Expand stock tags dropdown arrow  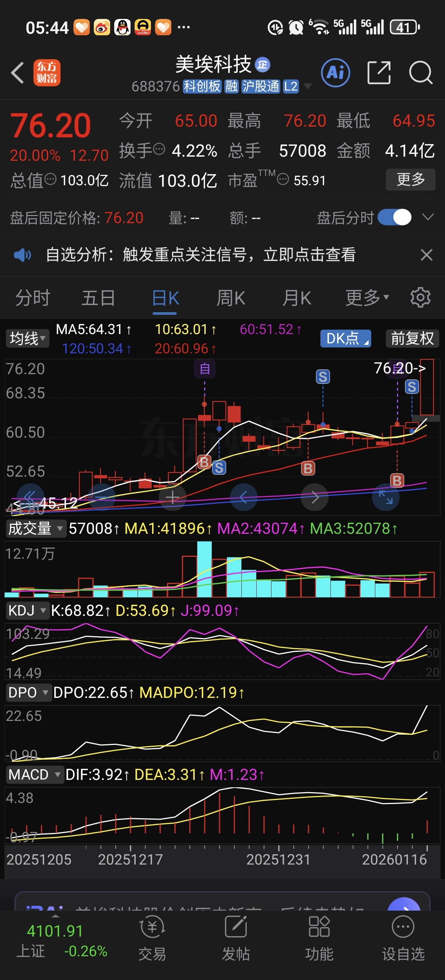pyautogui.click(x=307, y=86)
